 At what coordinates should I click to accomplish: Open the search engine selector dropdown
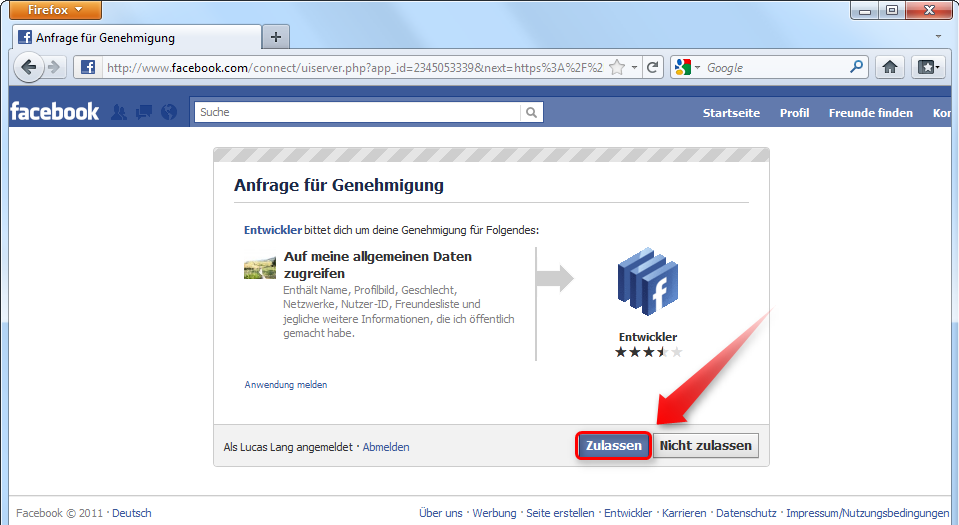click(x=687, y=67)
